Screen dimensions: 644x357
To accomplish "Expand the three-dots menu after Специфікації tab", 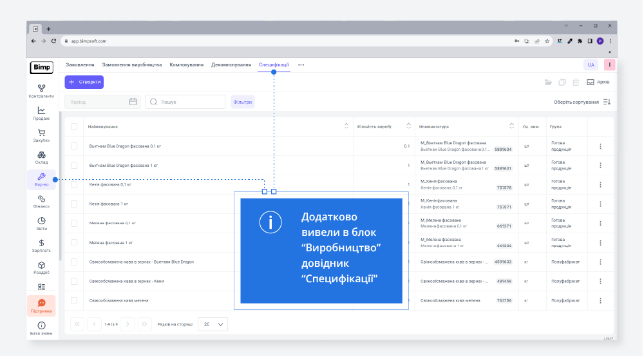I will coord(301,65).
